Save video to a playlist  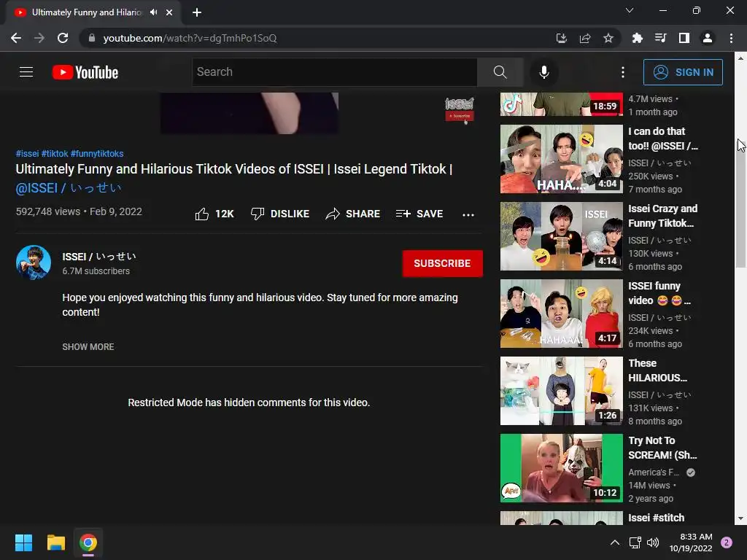[x=419, y=214]
